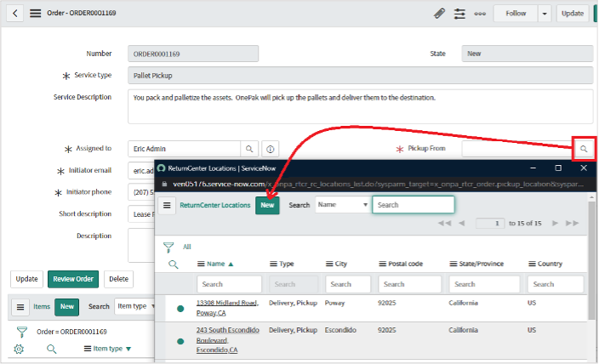Click the Poway city cell
599x364 pixels.
point(334,303)
